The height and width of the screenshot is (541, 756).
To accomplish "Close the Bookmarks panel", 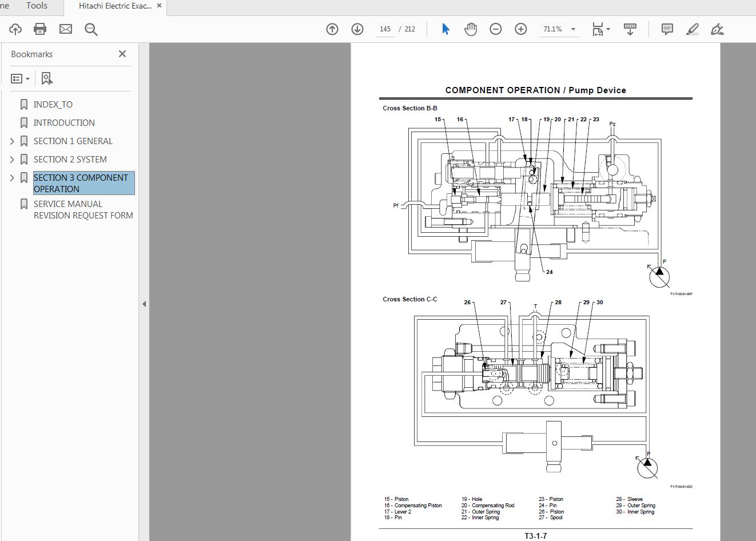I will point(122,54).
